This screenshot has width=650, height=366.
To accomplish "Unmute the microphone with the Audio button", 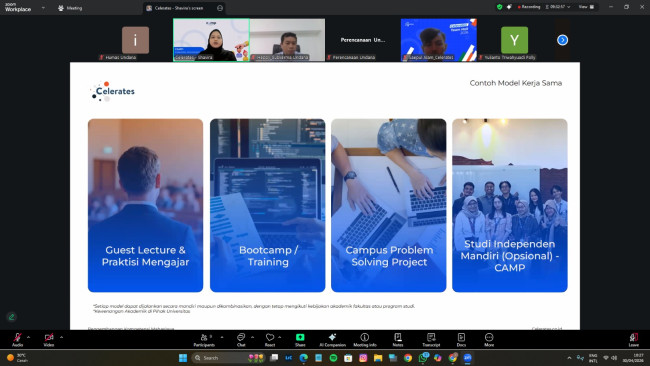I will click(x=17, y=339).
